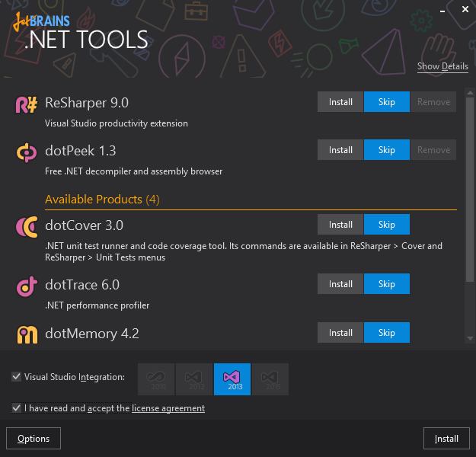Choose Skip for dotMemory 4.2
Screen dimensions: 476x457
tap(387, 333)
